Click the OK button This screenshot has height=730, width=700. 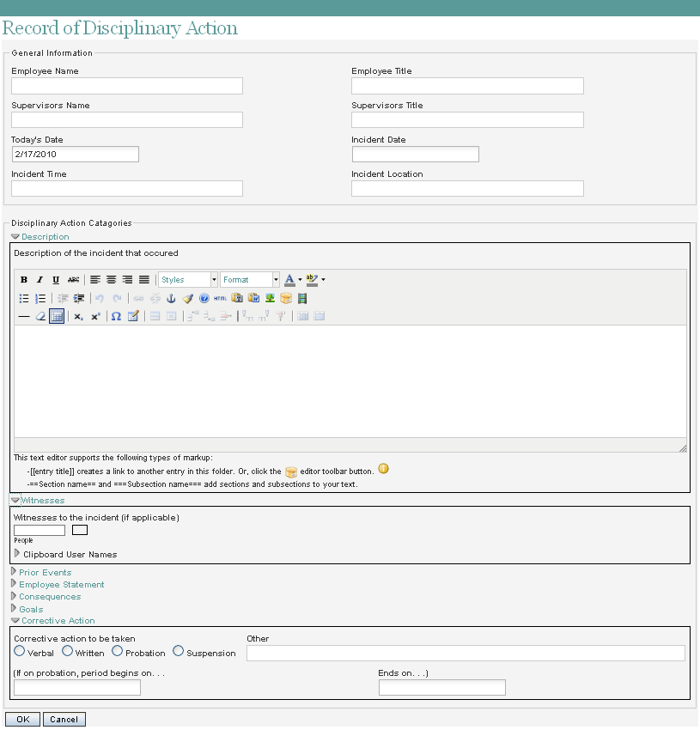[23, 720]
